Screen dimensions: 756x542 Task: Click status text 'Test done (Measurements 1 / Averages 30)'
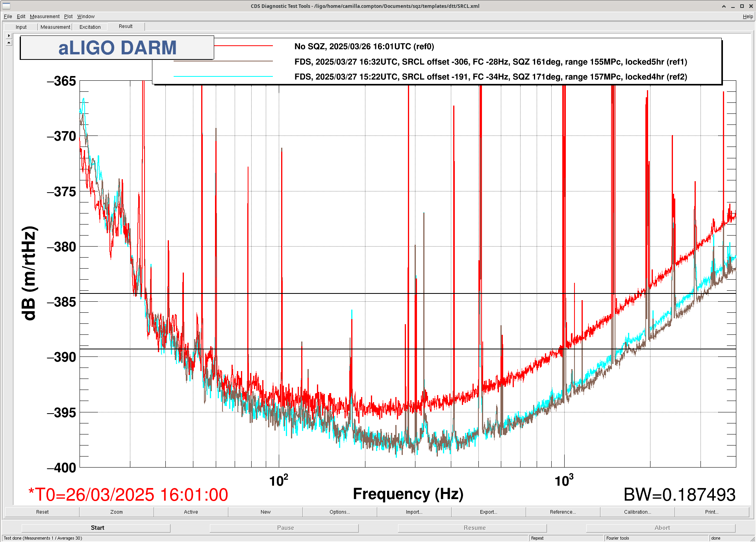click(x=43, y=538)
